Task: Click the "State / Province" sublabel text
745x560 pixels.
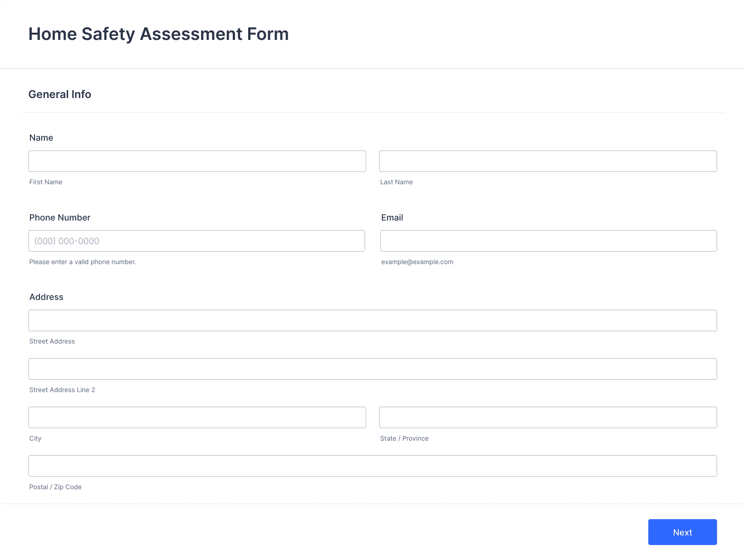Action: pos(404,438)
